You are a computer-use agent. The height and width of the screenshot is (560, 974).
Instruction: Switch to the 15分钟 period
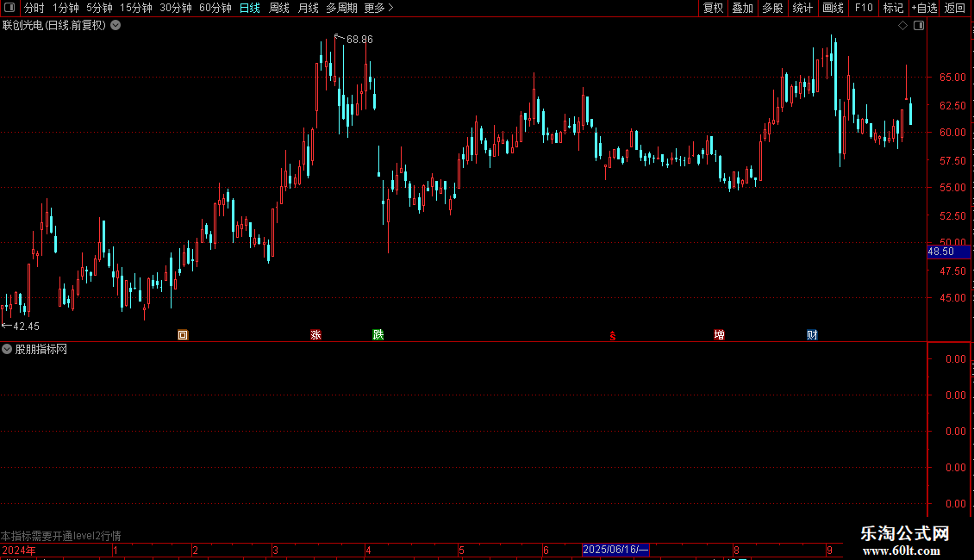[136, 8]
